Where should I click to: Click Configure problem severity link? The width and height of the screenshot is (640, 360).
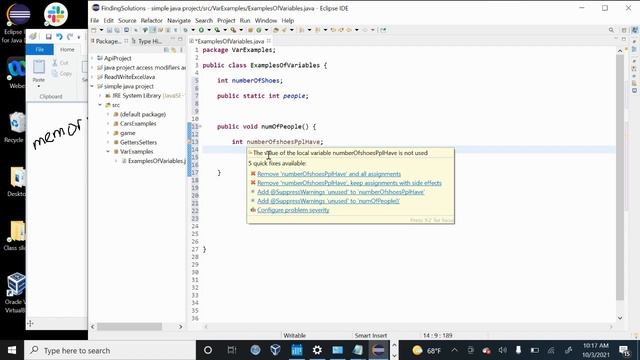(293, 210)
